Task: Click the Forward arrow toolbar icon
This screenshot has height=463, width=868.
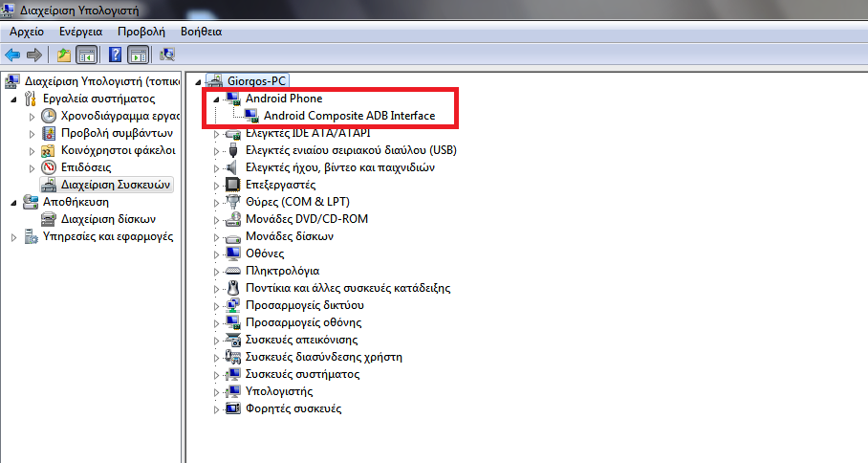Action: coord(34,55)
